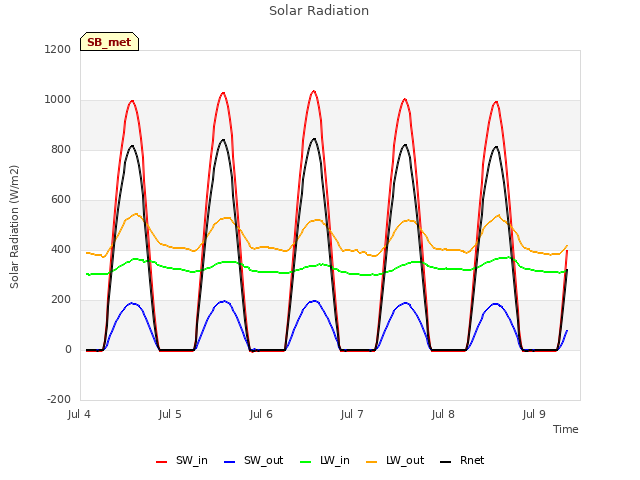The width and height of the screenshot is (640, 480).
Task: Click the LW_in peak on Jul 7
Action: point(416,262)
